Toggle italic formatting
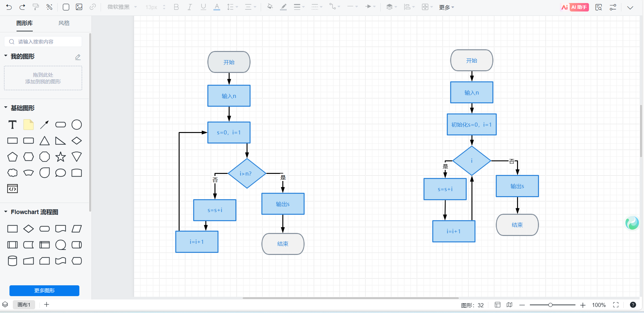Image resolution: width=644 pixels, height=313 pixels. 190,7
